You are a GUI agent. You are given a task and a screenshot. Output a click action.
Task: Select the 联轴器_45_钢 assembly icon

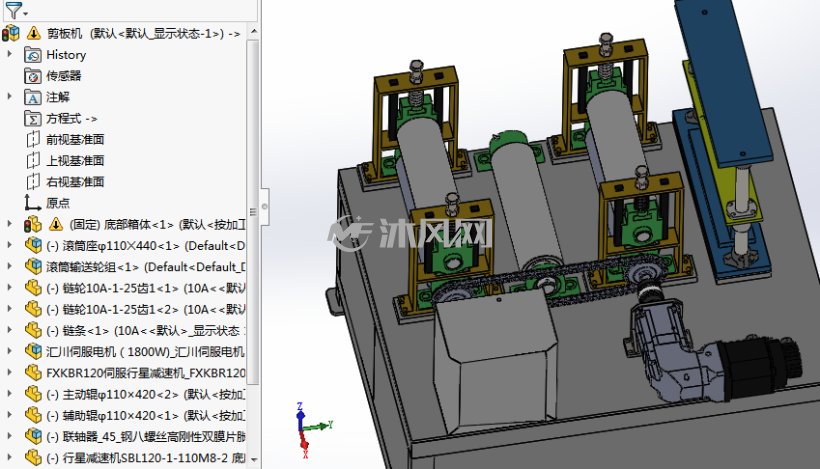pyautogui.click(x=33, y=437)
